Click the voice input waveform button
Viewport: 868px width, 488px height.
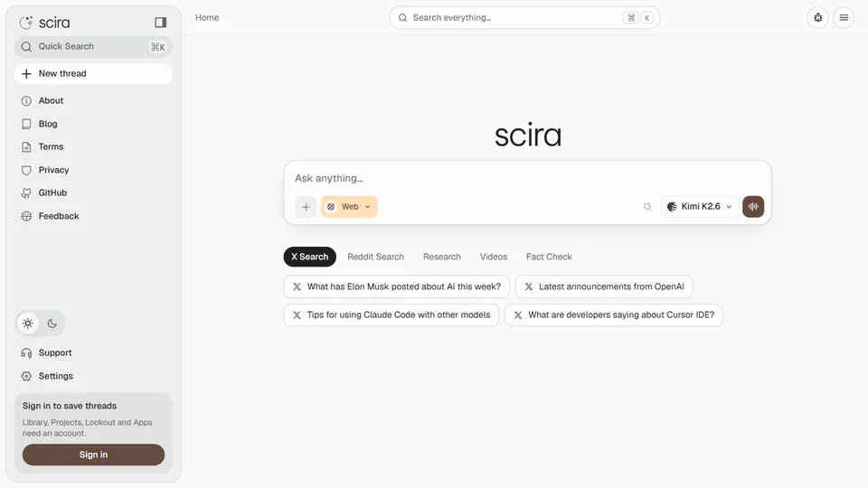753,206
